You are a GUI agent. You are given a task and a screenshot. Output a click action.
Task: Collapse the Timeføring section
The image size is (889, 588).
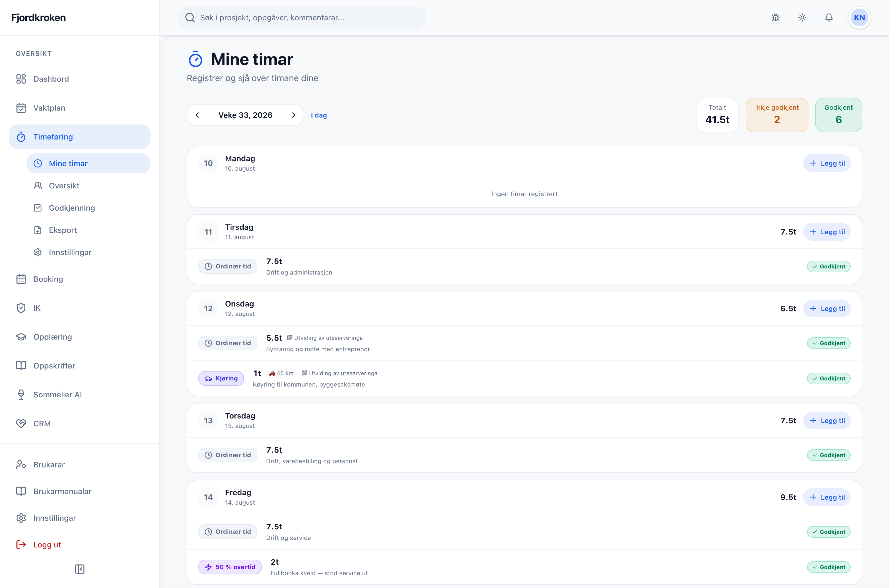tap(80, 136)
